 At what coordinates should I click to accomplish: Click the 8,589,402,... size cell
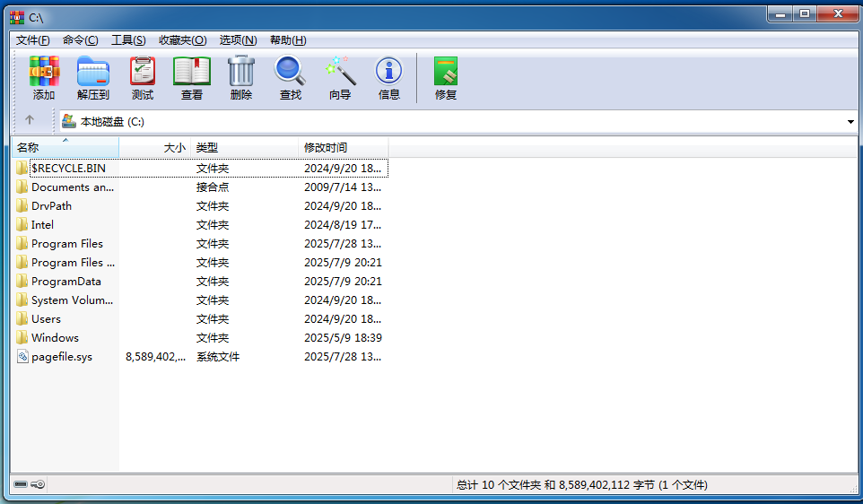[155, 357]
